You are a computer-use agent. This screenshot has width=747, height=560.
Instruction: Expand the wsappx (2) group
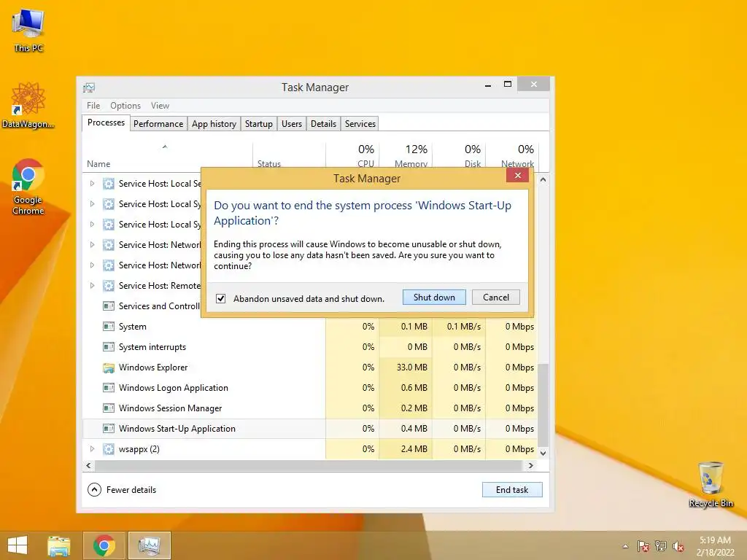click(92, 449)
